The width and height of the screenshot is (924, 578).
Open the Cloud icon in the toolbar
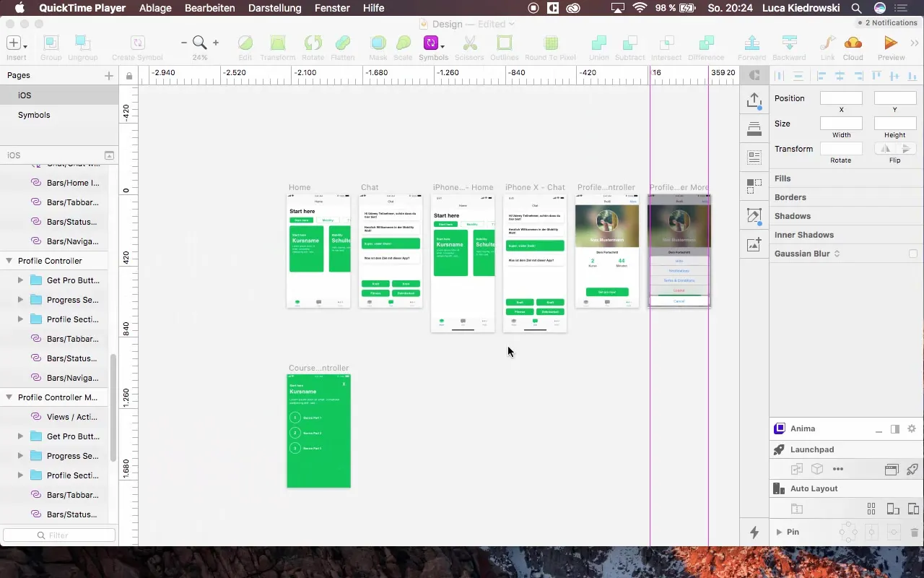[x=853, y=43]
